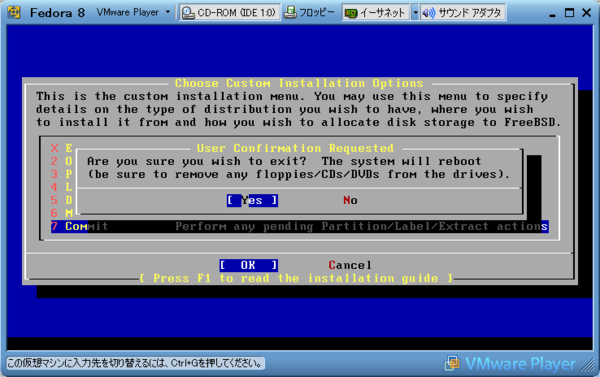Click the VMware Player logo icon at bottom
The width and height of the screenshot is (600, 377).
[452, 363]
